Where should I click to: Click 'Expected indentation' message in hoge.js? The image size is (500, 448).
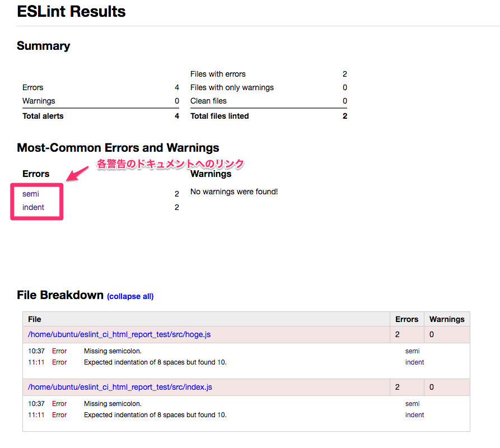[155, 362]
